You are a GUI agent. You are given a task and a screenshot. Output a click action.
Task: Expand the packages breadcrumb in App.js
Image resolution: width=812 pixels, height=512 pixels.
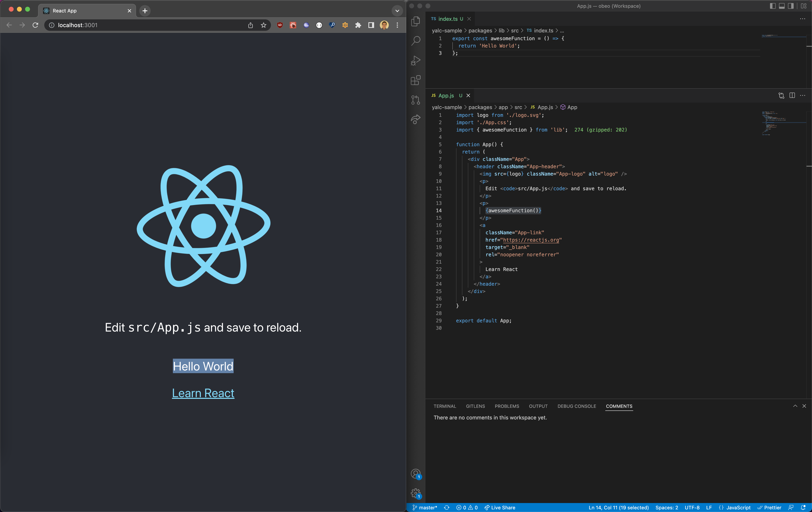click(x=480, y=107)
